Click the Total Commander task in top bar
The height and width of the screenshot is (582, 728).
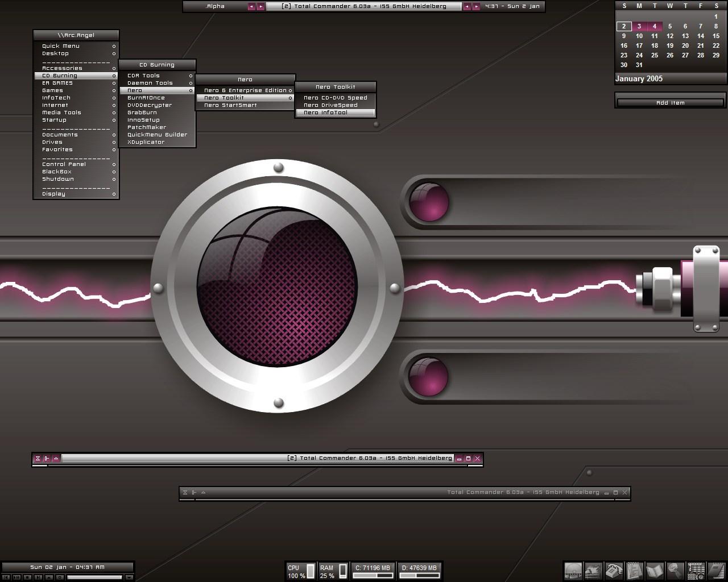pyautogui.click(x=364, y=6)
